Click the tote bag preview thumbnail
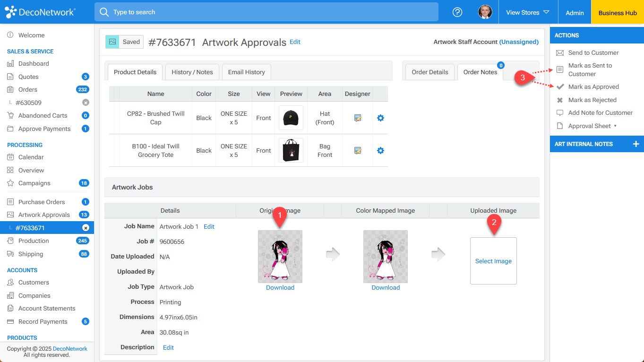 click(x=291, y=151)
